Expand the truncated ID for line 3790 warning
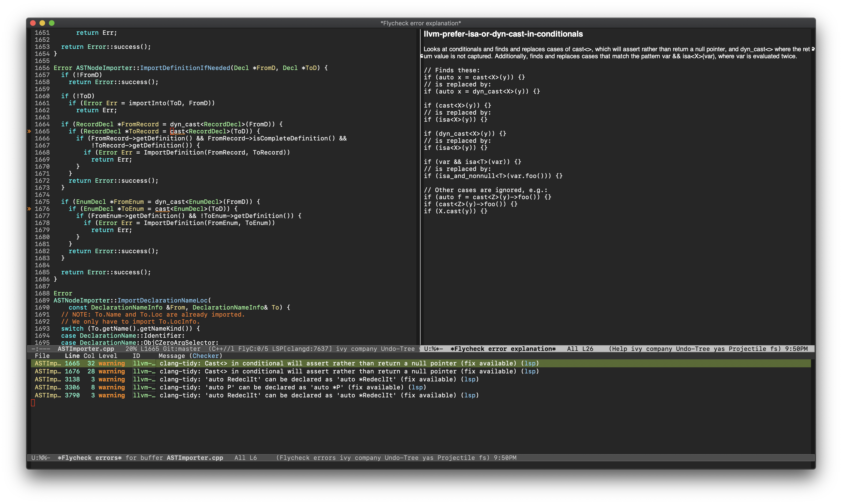This screenshot has width=842, height=504. tap(144, 395)
